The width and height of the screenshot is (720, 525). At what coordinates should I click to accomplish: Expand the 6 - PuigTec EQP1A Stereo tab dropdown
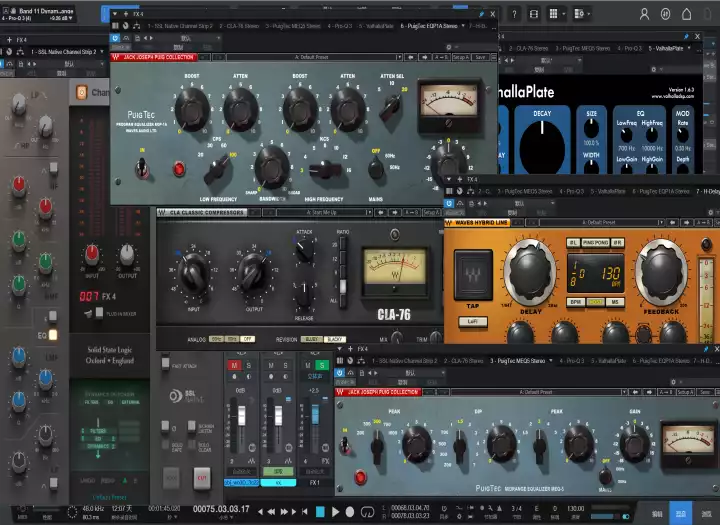[x=463, y=26]
